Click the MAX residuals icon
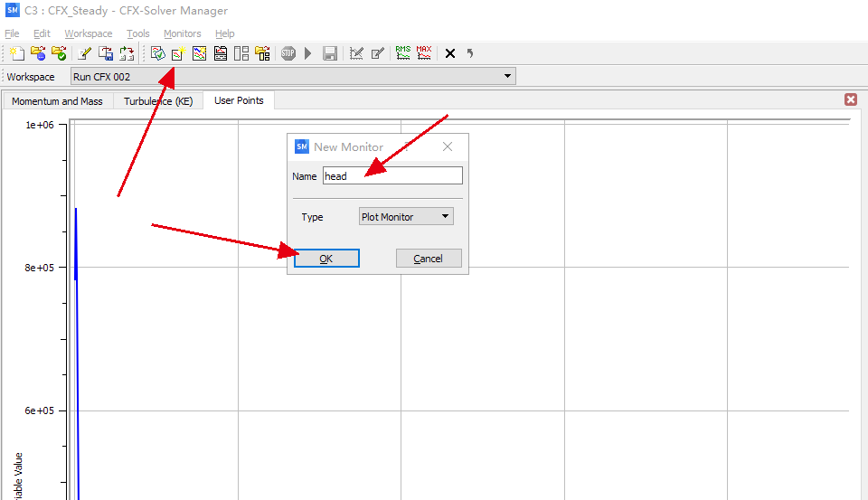This screenshot has height=500, width=868. click(x=424, y=53)
